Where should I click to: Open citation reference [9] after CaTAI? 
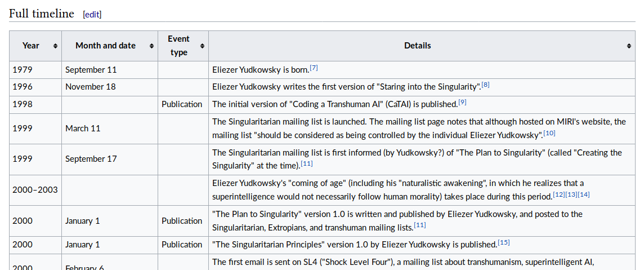point(462,102)
